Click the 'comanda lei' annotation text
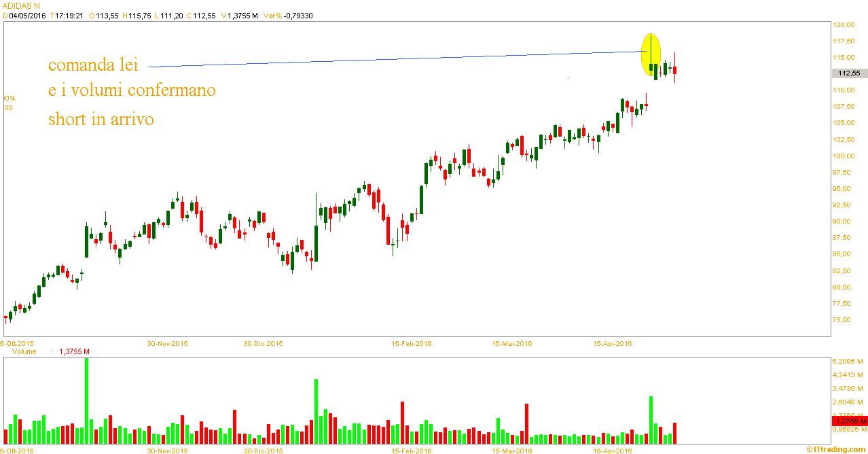 click(x=93, y=66)
